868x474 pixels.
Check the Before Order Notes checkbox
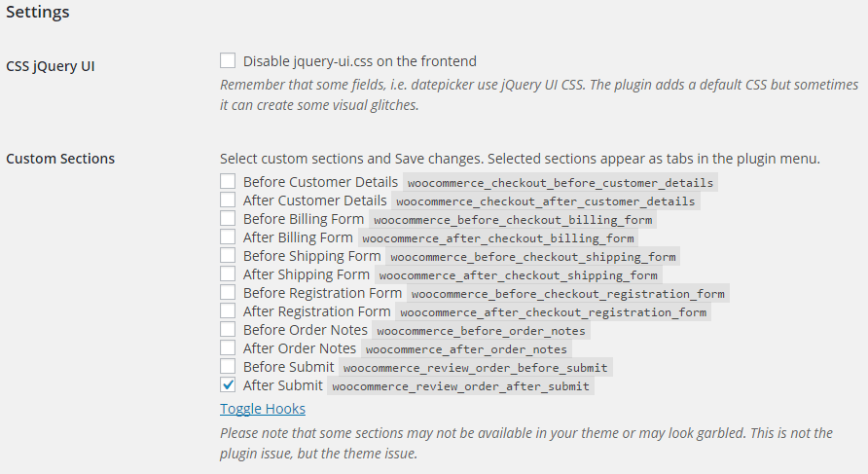click(228, 330)
